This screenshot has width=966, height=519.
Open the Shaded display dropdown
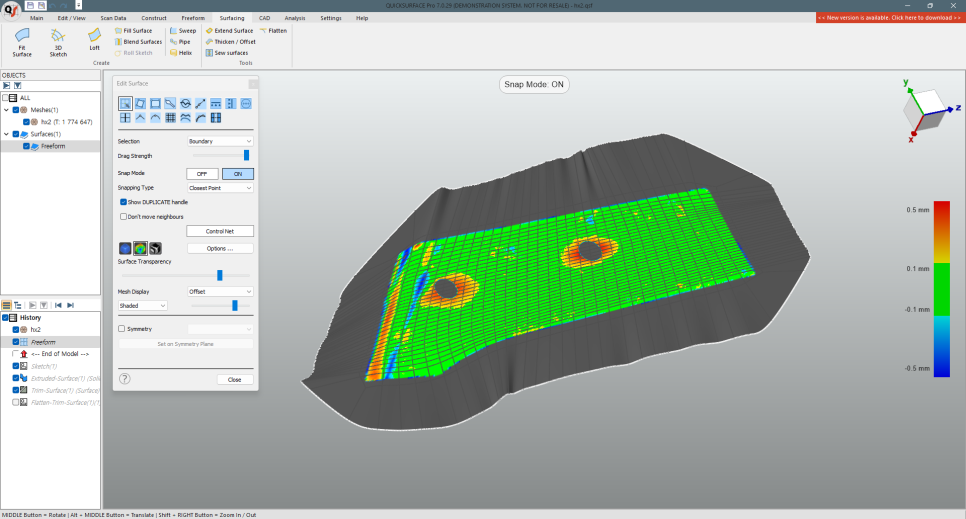point(142,305)
